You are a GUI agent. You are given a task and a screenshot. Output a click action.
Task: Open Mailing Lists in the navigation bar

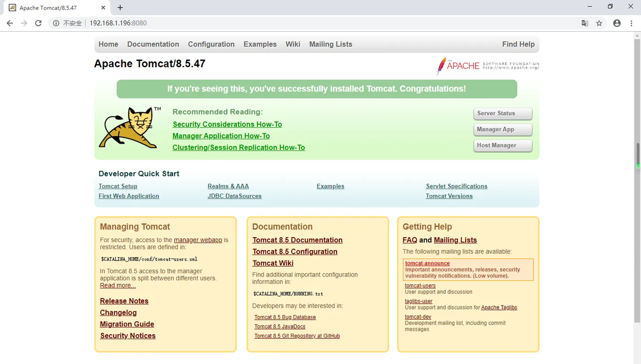pos(331,44)
